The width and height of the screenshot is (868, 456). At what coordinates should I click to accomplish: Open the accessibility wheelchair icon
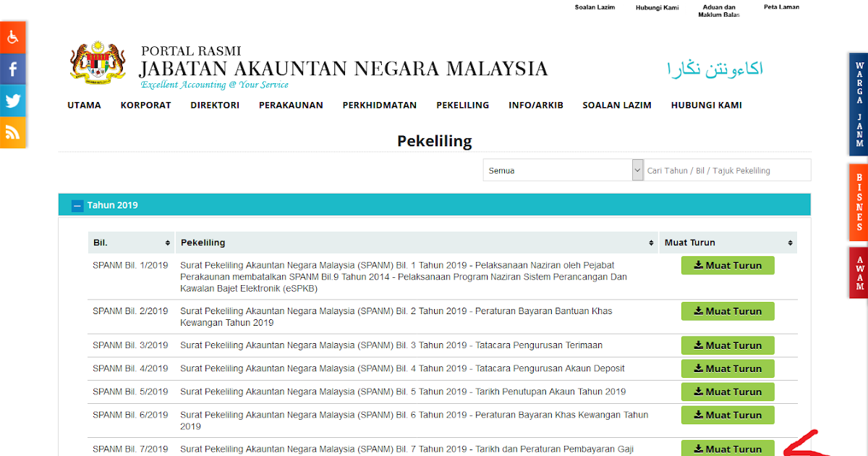coord(12,37)
